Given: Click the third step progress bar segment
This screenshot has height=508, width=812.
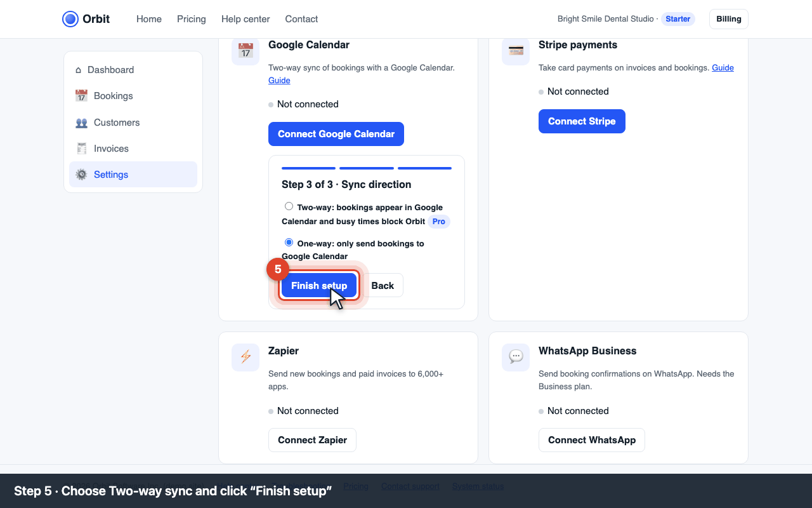Looking at the screenshot, I should pos(424,168).
